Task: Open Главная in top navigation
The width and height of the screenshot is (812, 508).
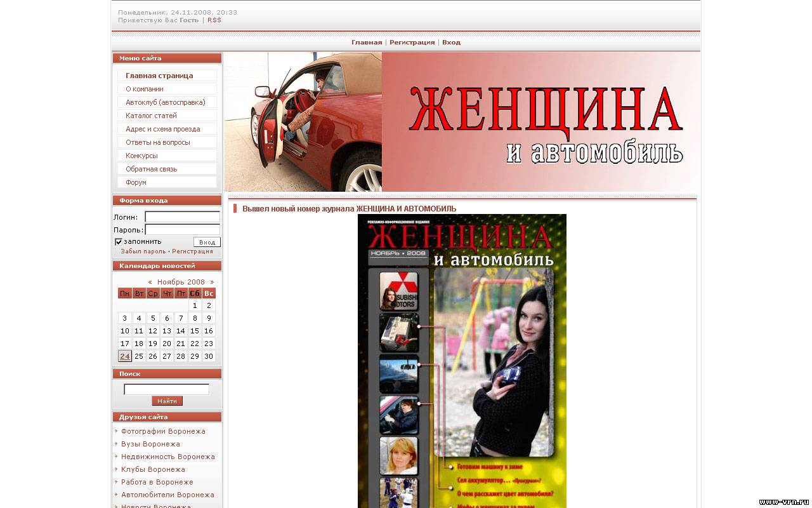Action: [367, 43]
